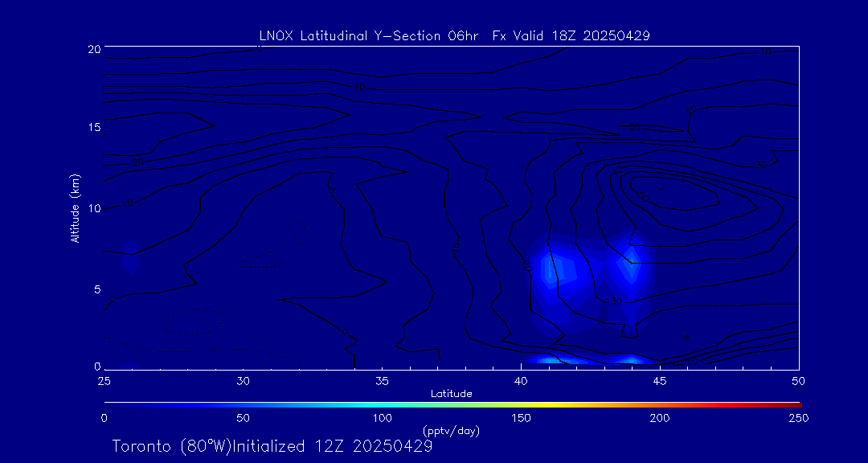Click the faint blue patch near latitude 26
This screenshot has height=463, width=868.
coord(130,258)
